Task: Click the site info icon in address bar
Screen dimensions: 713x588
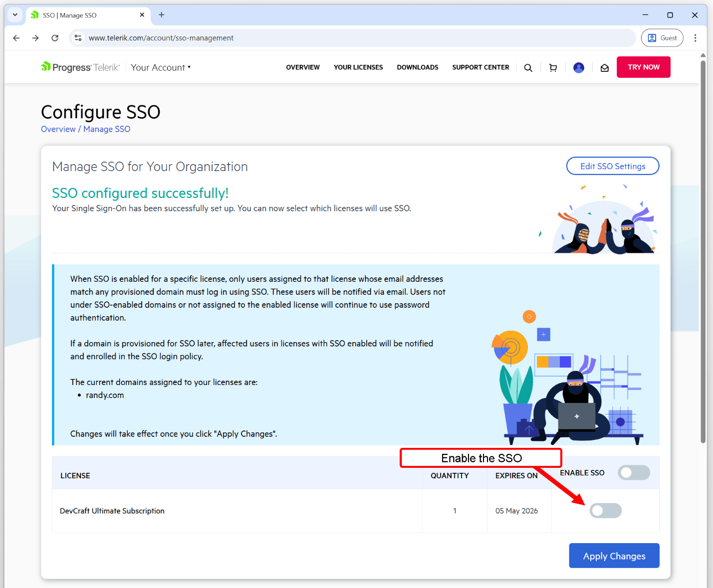Action: (x=78, y=38)
